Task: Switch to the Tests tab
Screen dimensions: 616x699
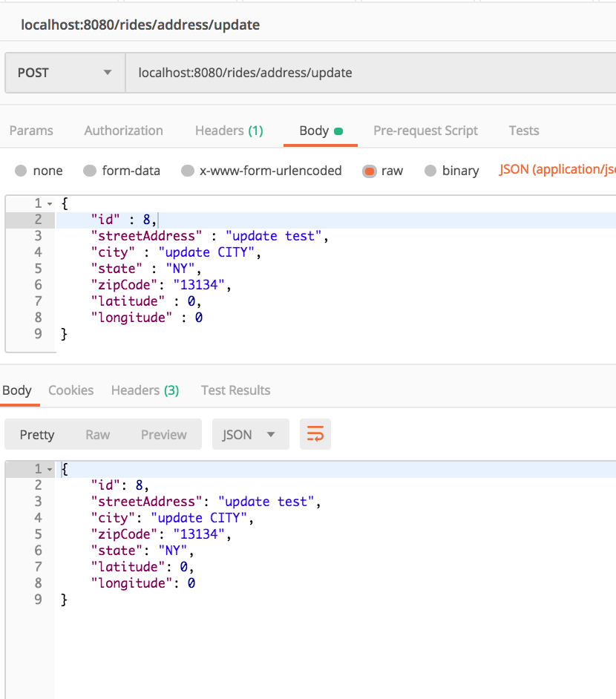Action: (x=524, y=131)
